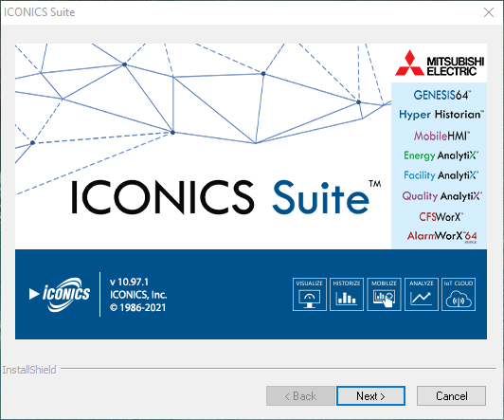Click the Analyze line graph icon

(421, 294)
